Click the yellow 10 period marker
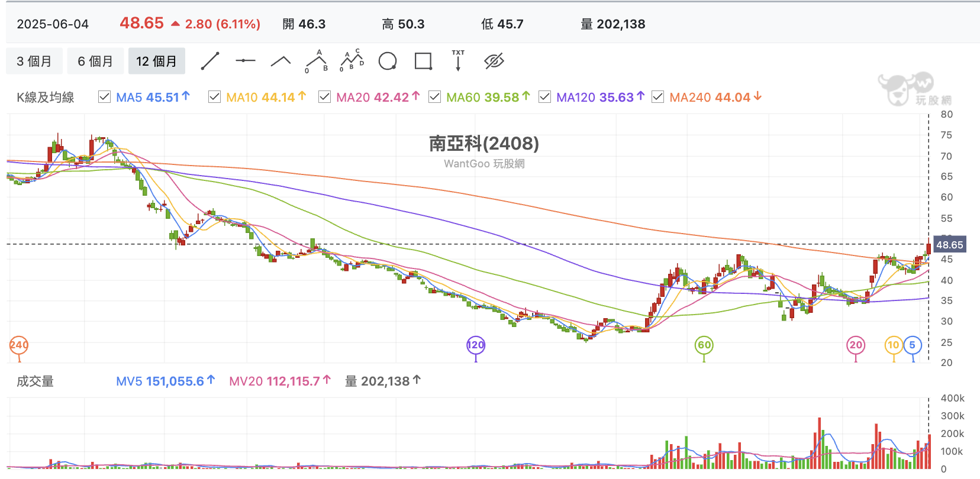Screen dimensions: 980x479 point(894,345)
